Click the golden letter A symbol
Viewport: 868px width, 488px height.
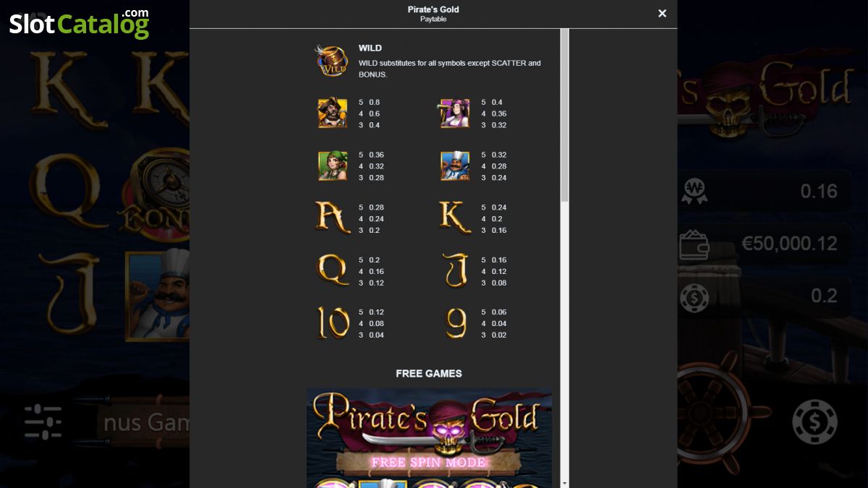333,218
